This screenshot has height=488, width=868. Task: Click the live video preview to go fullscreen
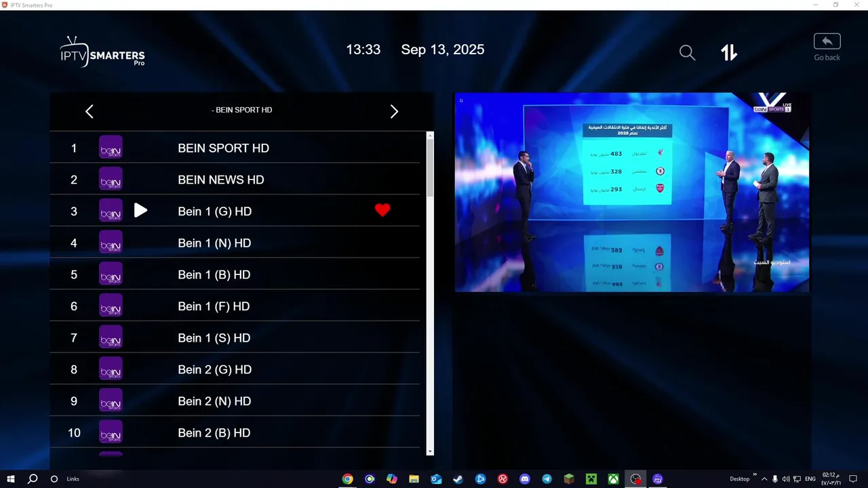coord(632,192)
